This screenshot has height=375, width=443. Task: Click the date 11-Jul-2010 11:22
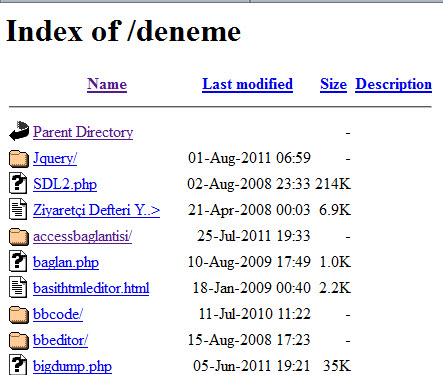255,314
